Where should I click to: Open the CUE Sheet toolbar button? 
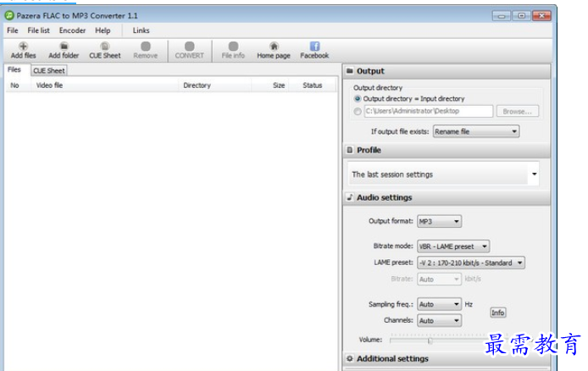click(105, 50)
